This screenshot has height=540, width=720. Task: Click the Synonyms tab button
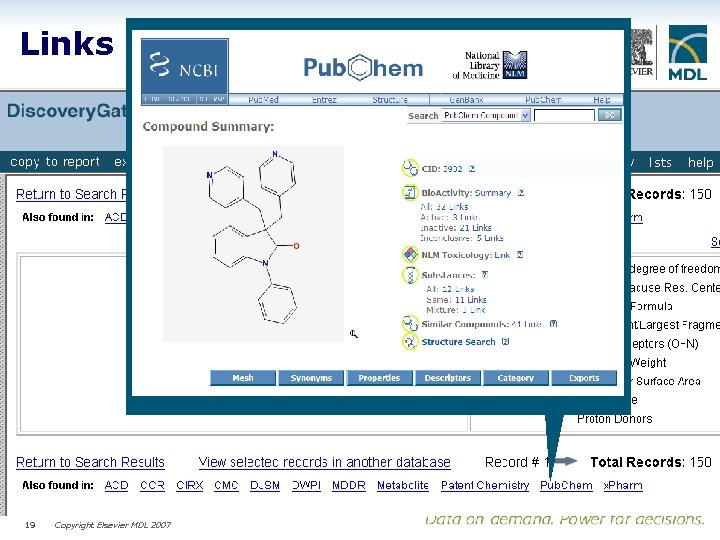[x=311, y=378]
